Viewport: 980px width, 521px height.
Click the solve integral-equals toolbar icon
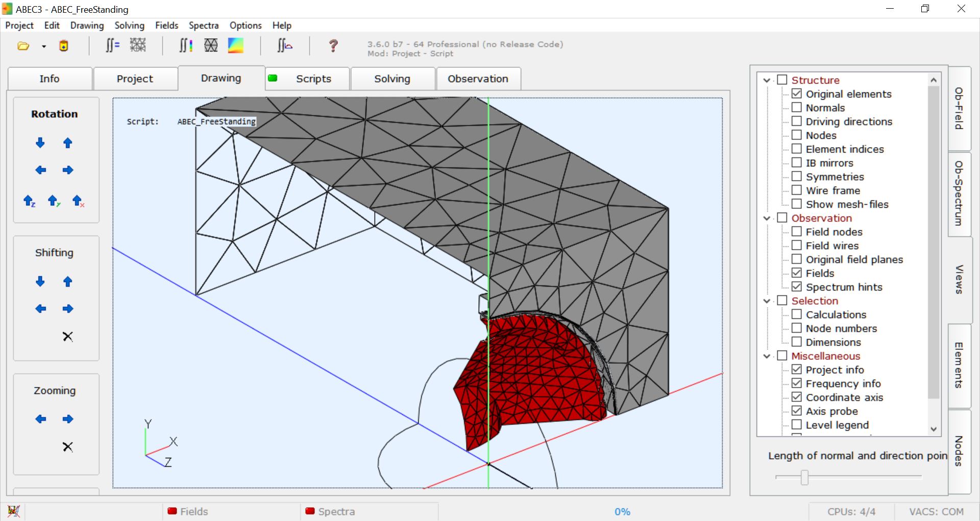tap(112, 45)
